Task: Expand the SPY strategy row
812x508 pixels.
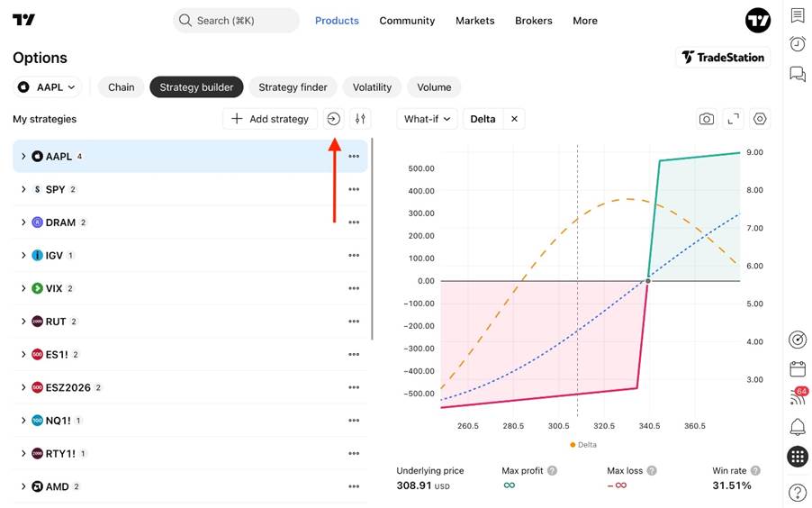Action: pos(23,189)
